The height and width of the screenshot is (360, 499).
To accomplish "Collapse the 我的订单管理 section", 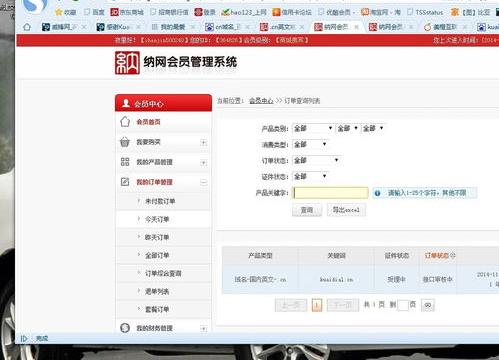I will click(203, 182).
